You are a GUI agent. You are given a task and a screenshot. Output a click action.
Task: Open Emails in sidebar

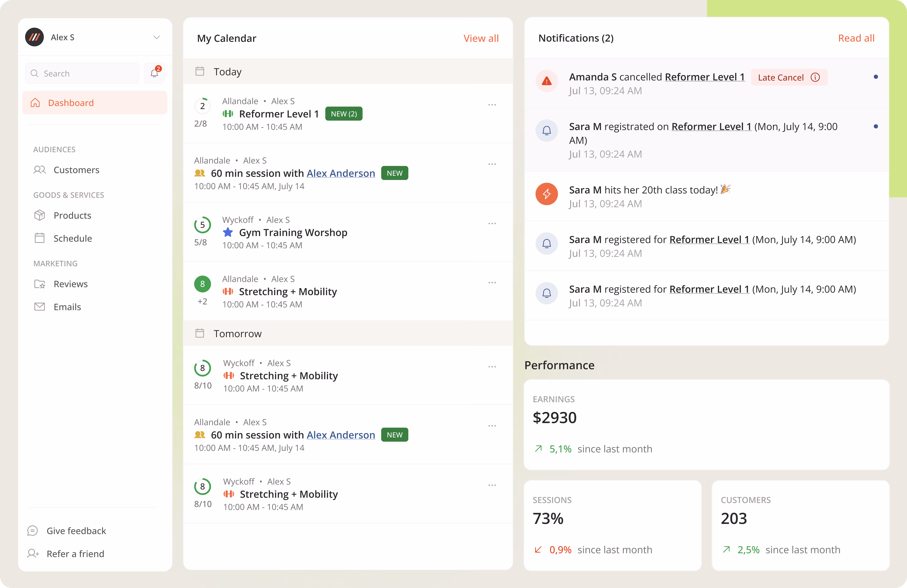click(x=67, y=307)
